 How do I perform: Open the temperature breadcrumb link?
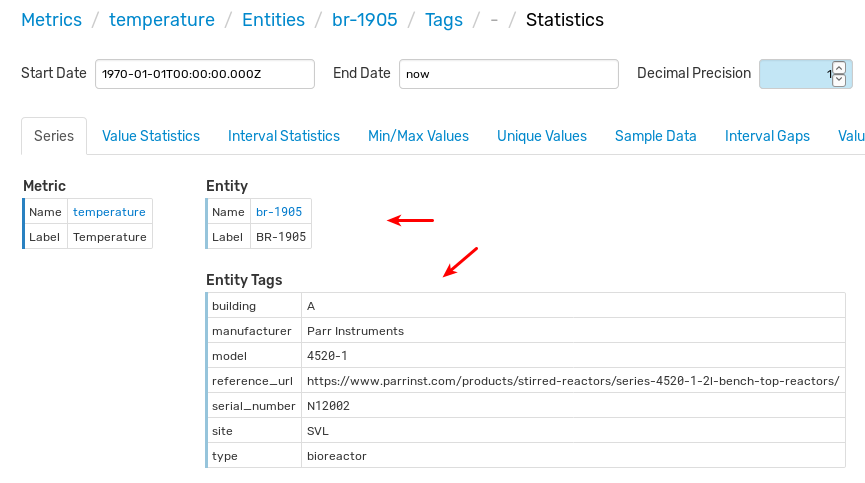pyautogui.click(x=162, y=20)
